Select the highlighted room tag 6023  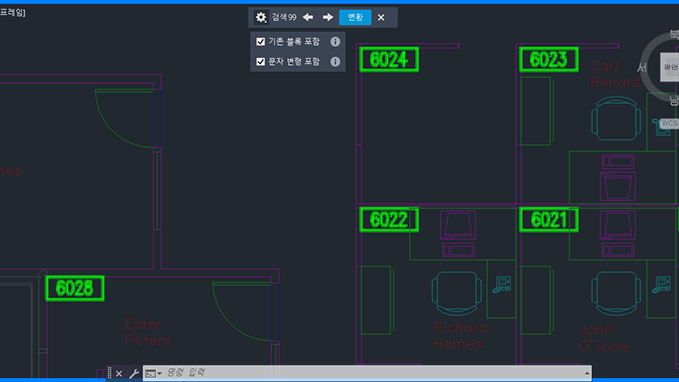549,59
